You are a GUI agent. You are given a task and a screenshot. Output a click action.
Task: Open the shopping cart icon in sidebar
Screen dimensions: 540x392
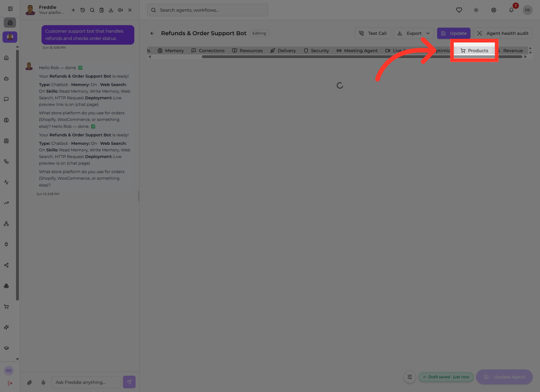[x=6, y=307]
